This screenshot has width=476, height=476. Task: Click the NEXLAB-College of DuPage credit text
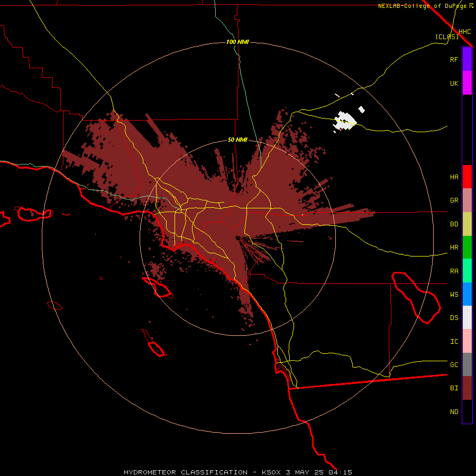(422, 6)
